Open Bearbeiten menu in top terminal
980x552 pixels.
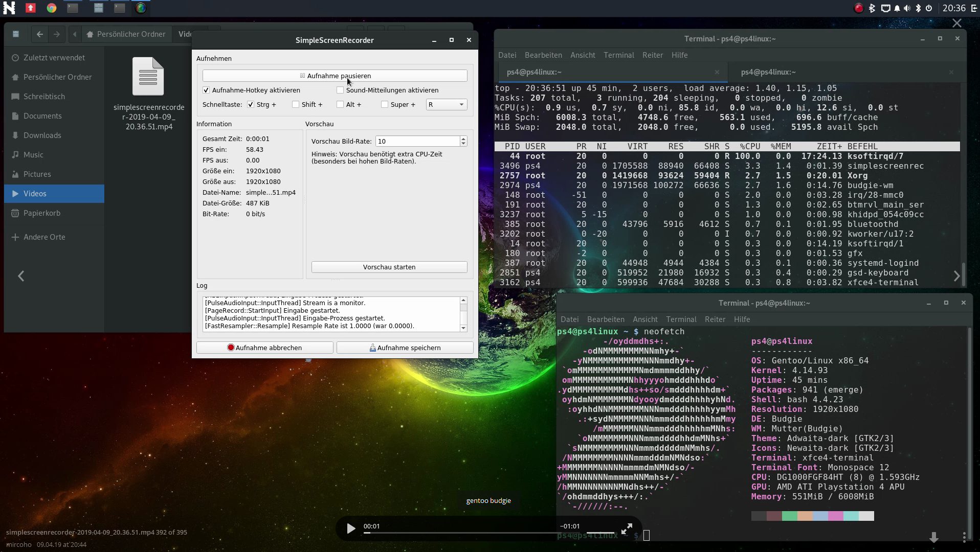[543, 55]
